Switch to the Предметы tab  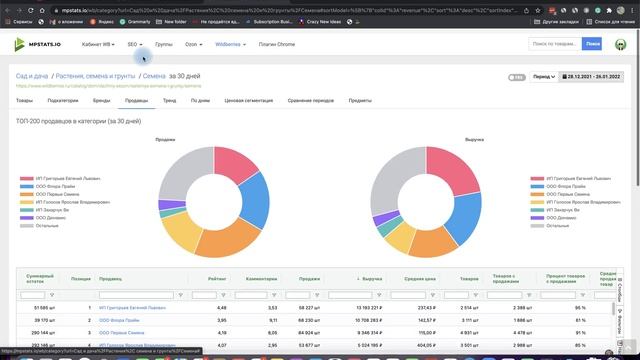(x=360, y=100)
